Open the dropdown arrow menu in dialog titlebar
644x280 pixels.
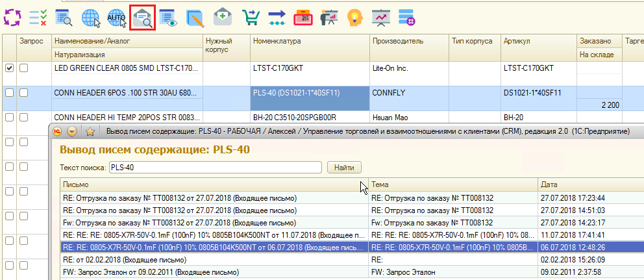point(72,131)
